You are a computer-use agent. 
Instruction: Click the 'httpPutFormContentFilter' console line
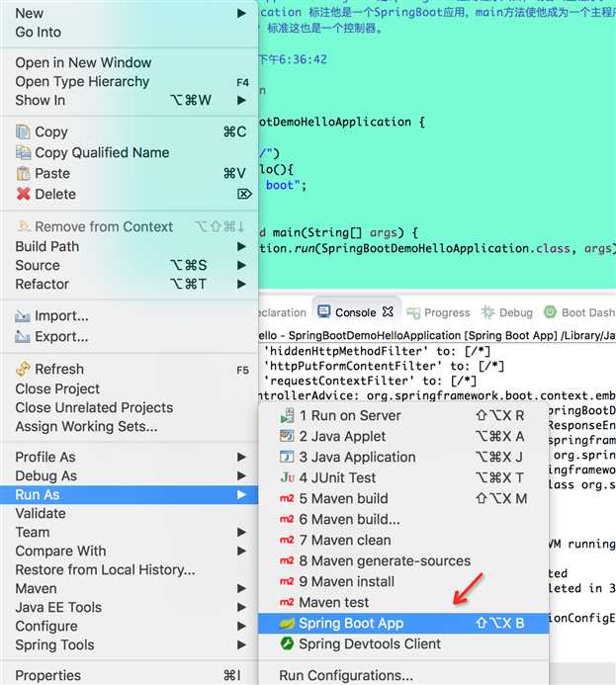click(384, 366)
